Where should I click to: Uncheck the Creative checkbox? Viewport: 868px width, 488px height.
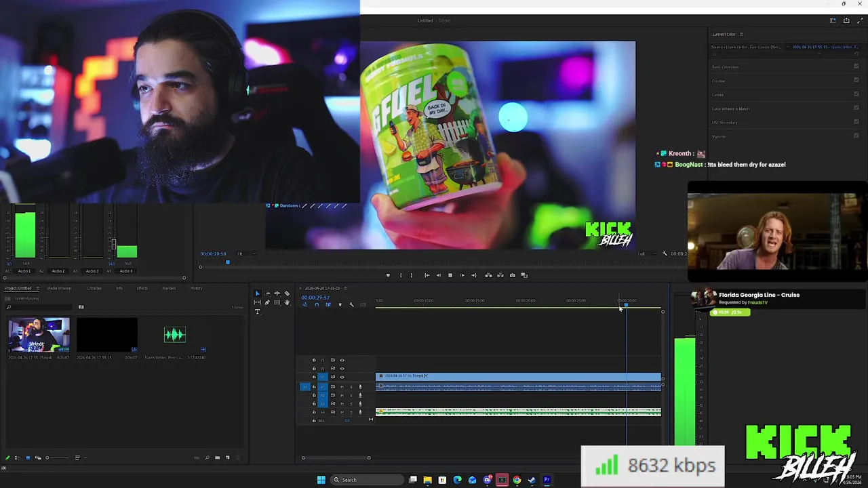click(856, 81)
